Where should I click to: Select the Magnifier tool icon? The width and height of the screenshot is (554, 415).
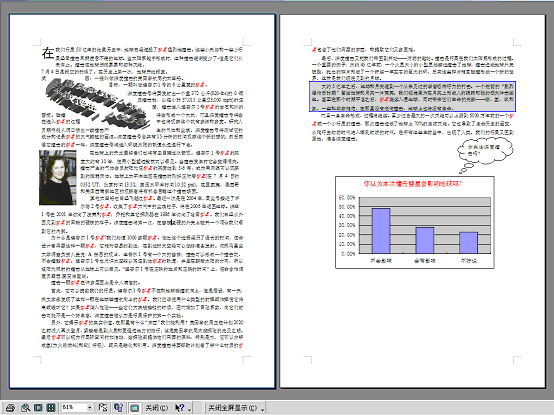click(x=25, y=408)
